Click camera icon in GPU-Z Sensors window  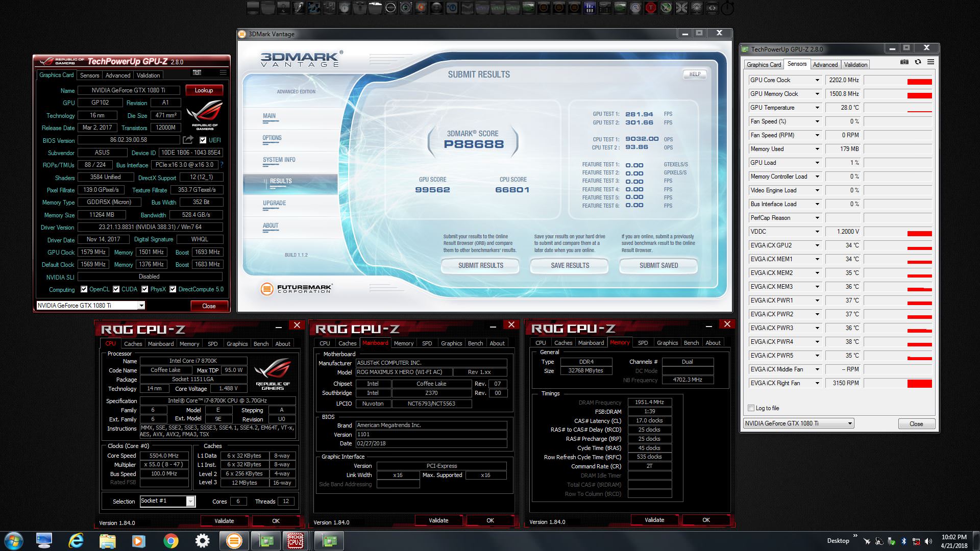click(x=904, y=62)
